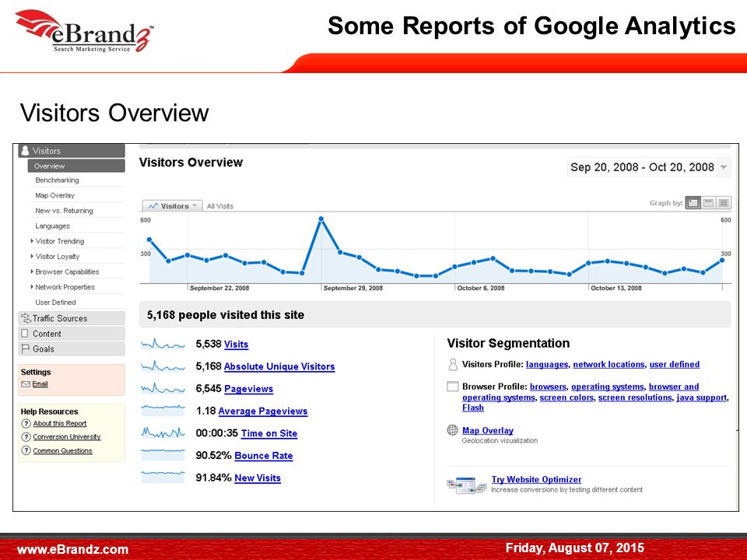This screenshot has height=560, width=747.
Task: Click the Absolute Unique Visitors link
Action: (279, 366)
